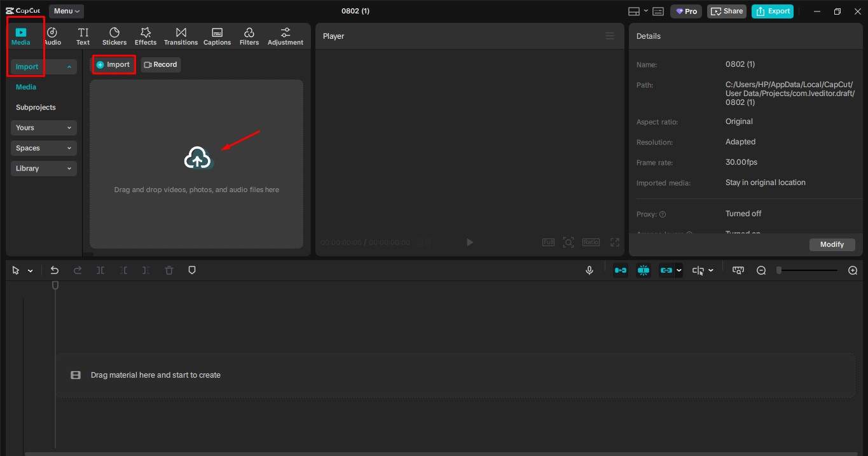Viewport: 868px width, 456px height.
Task: Switch to the Transitions tab
Action: pyautogui.click(x=181, y=36)
